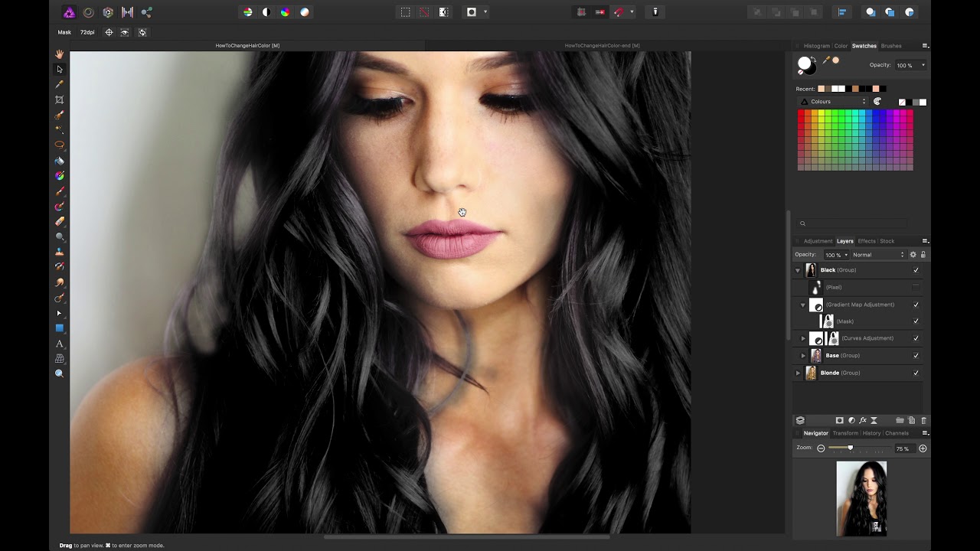Screen dimensions: 980x551
Task: Toggle visibility of Blonde group
Action: coord(916,373)
